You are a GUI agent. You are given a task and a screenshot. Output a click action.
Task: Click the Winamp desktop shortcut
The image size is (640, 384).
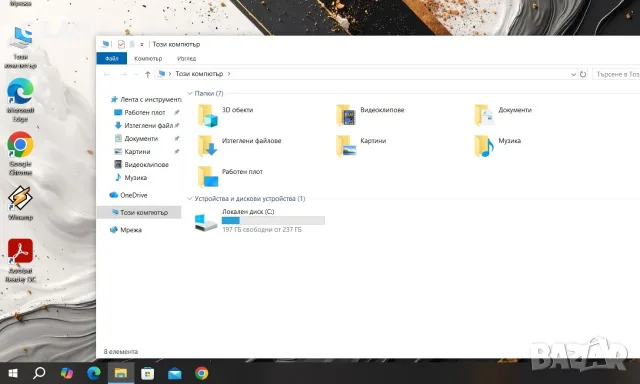pyautogui.click(x=20, y=203)
